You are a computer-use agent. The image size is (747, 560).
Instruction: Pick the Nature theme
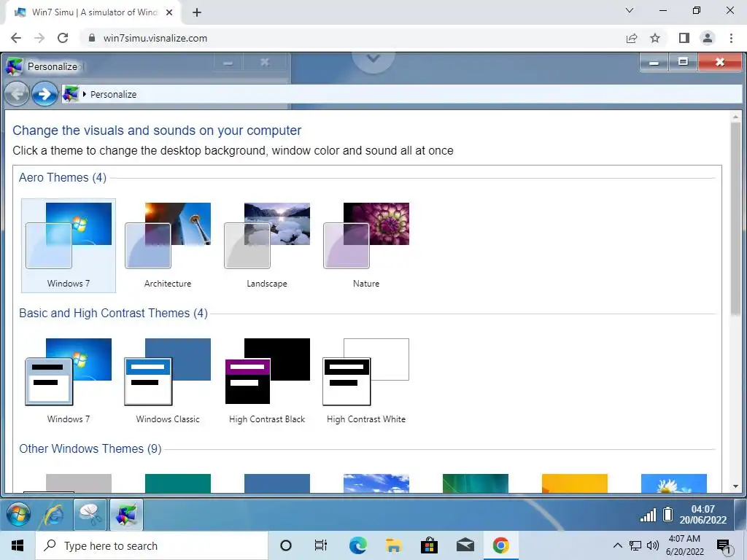click(366, 245)
